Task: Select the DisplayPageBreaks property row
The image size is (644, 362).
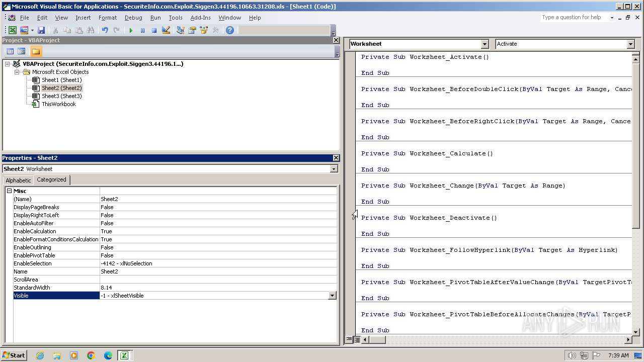Action: (x=175, y=207)
